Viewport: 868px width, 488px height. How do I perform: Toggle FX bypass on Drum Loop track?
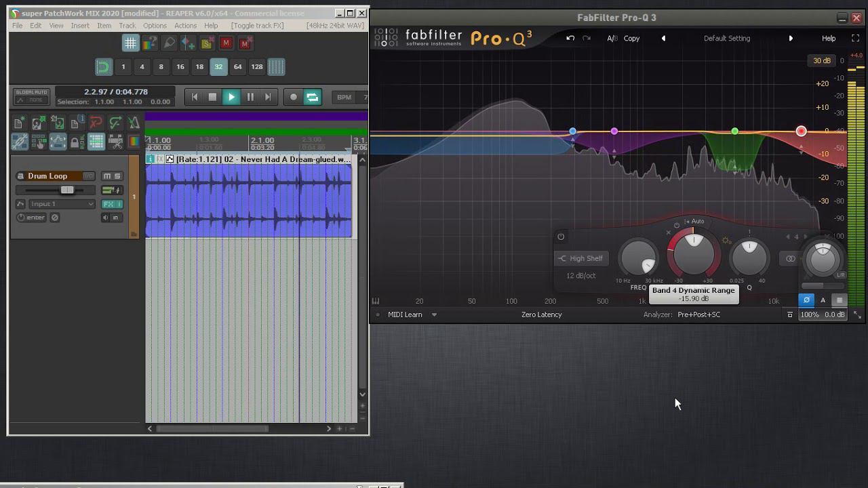click(119, 204)
